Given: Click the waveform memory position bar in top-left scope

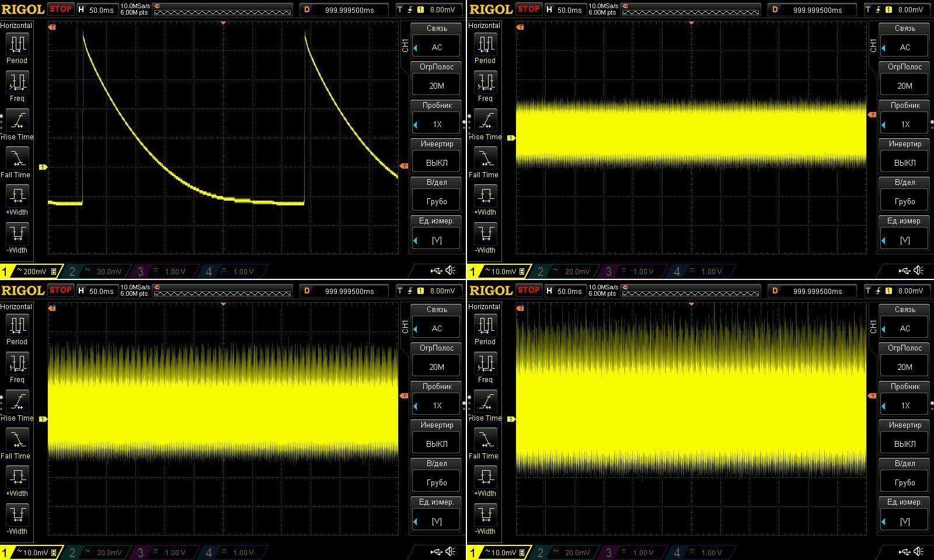Looking at the screenshot, I should tap(222, 10).
